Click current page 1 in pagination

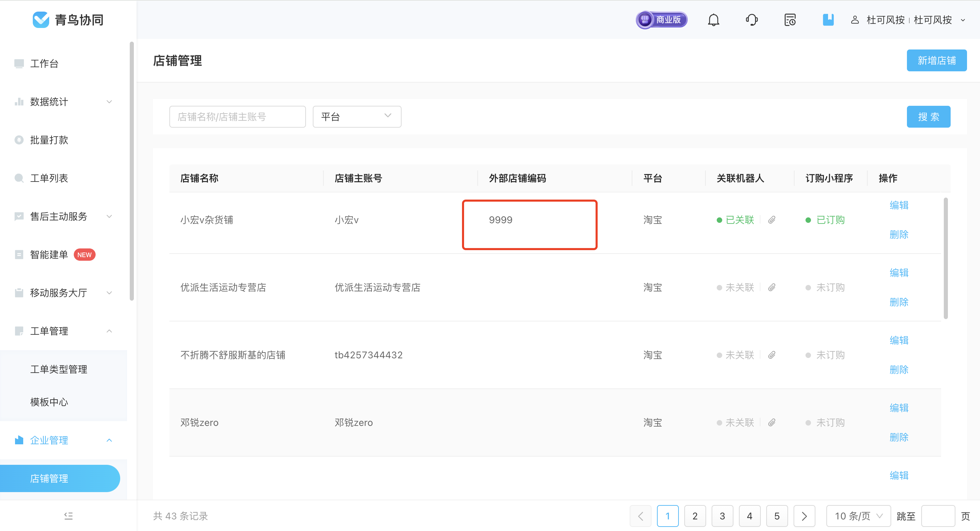tap(668, 516)
